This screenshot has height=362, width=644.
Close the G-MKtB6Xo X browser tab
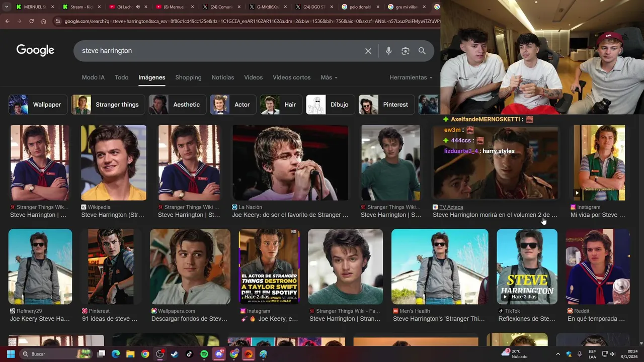[285, 7]
